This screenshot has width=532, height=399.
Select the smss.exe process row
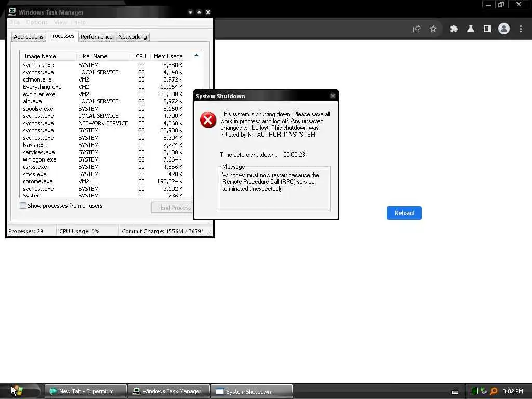click(102, 174)
